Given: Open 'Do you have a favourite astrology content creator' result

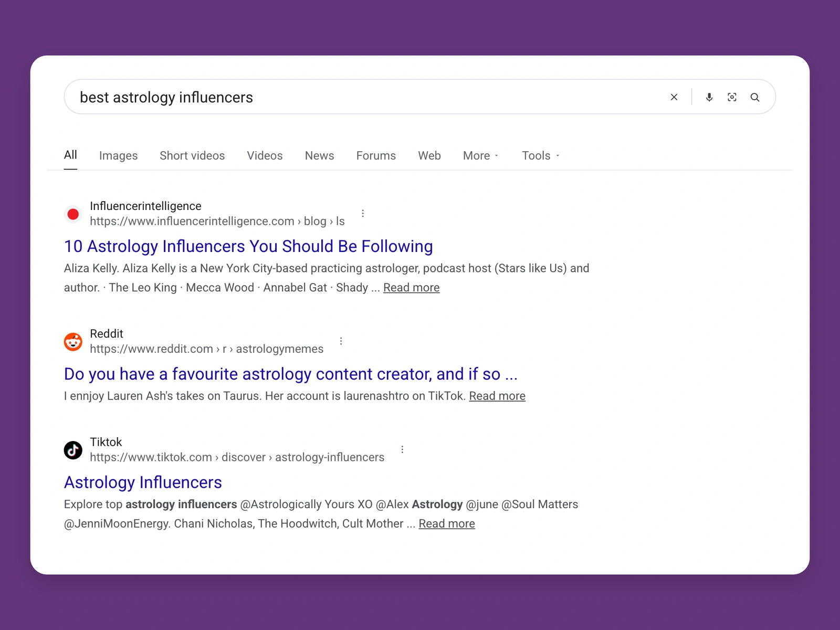Looking at the screenshot, I should (291, 374).
